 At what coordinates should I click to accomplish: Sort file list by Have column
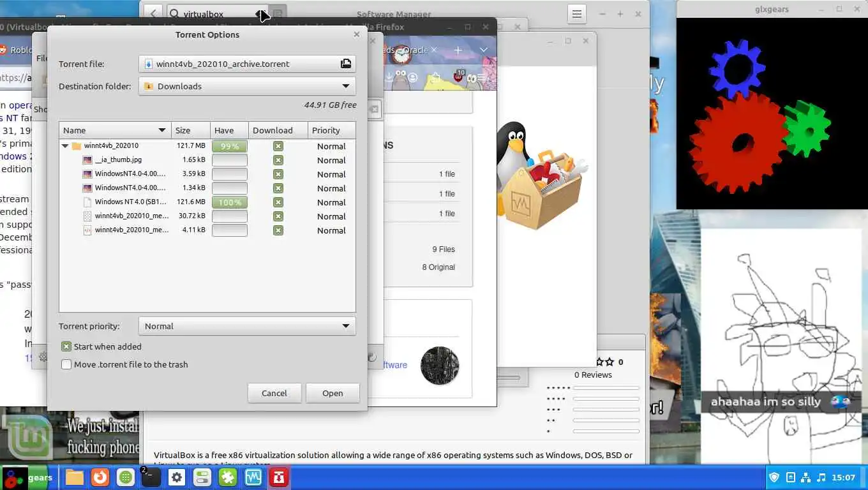pyautogui.click(x=229, y=130)
